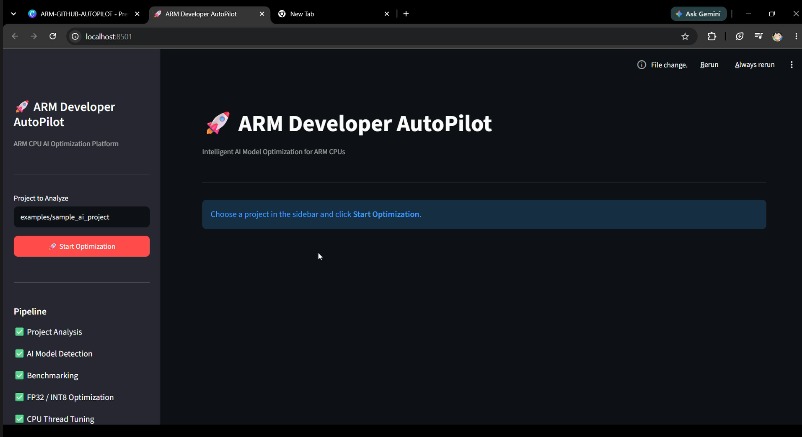Viewport: 802px width, 437px height.
Task: Switch to the New Tab tab
Action: click(334, 14)
